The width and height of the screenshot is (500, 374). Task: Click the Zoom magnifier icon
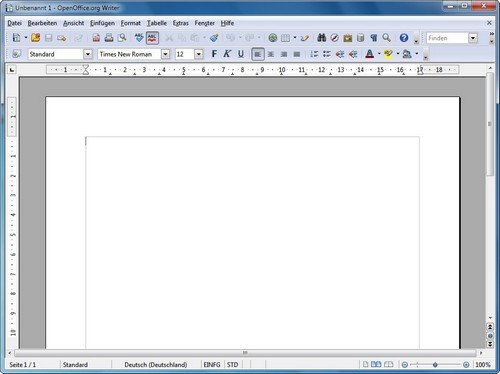pos(387,38)
